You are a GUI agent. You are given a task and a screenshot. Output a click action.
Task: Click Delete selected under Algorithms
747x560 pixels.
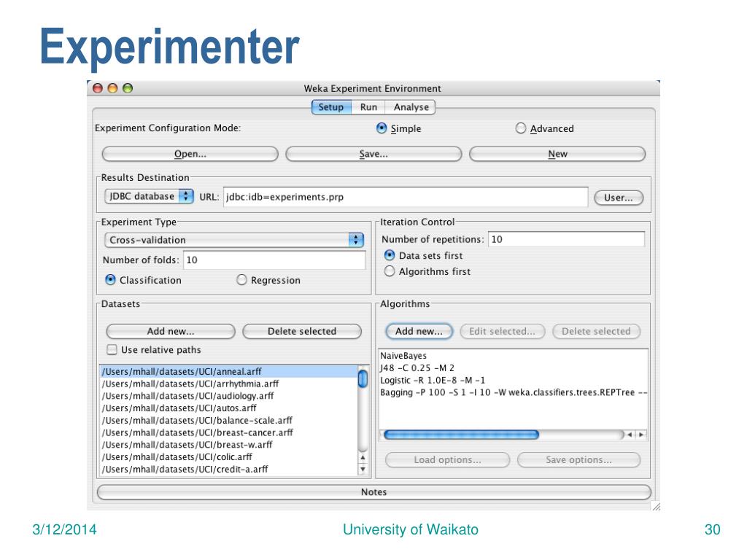click(x=596, y=332)
